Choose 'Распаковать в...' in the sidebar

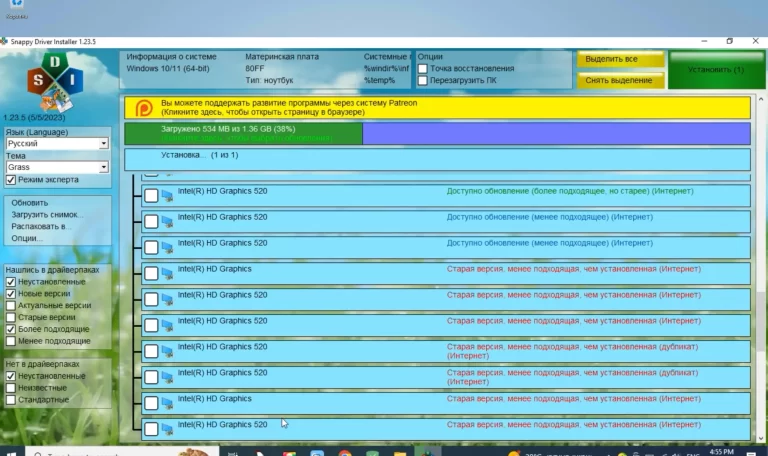pos(41,226)
